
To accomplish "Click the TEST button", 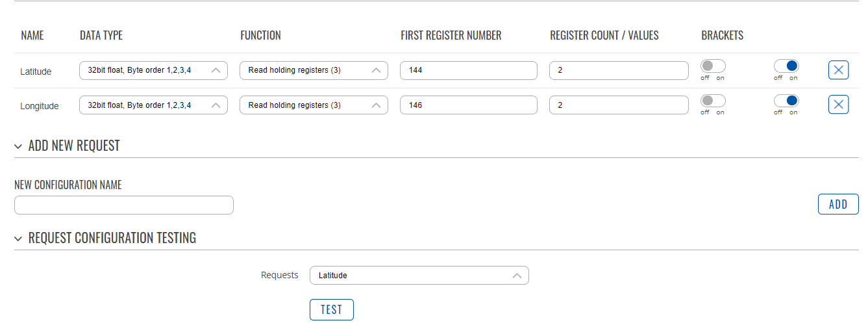I will point(332,310).
